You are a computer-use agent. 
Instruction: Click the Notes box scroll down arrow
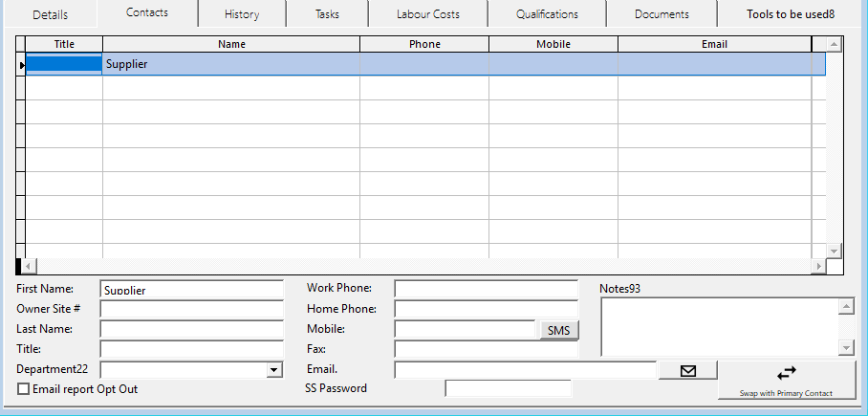(x=845, y=347)
